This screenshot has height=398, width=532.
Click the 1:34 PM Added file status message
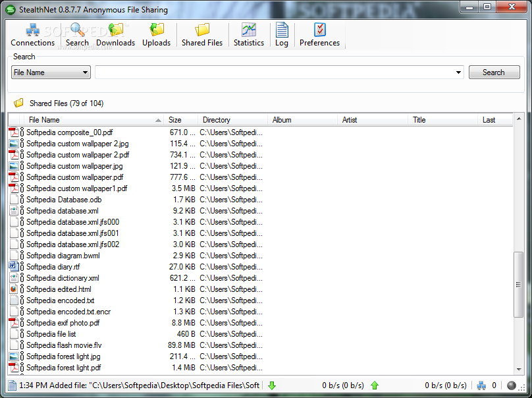coord(140,385)
